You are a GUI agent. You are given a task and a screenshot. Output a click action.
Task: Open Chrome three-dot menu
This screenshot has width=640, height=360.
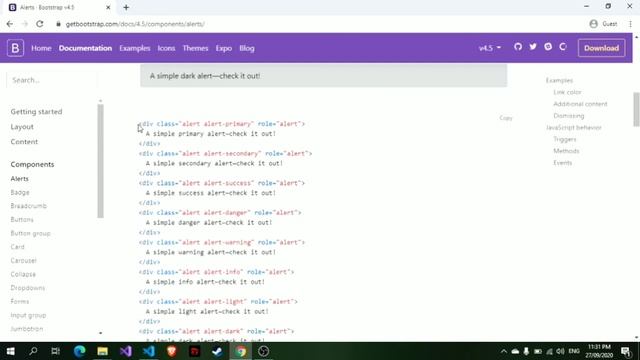tap(631, 24)
